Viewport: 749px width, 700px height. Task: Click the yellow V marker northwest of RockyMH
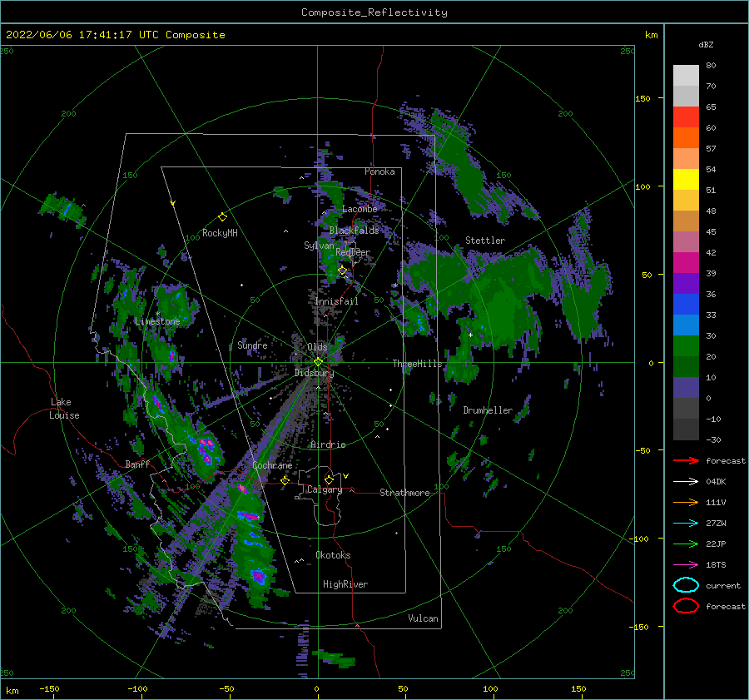tap(173, 203)
